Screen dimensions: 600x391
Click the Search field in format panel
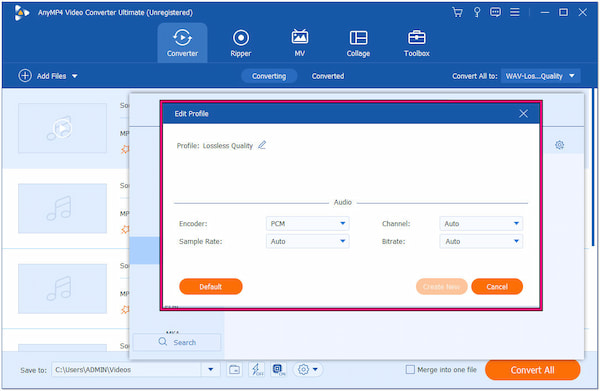point(177,342)
